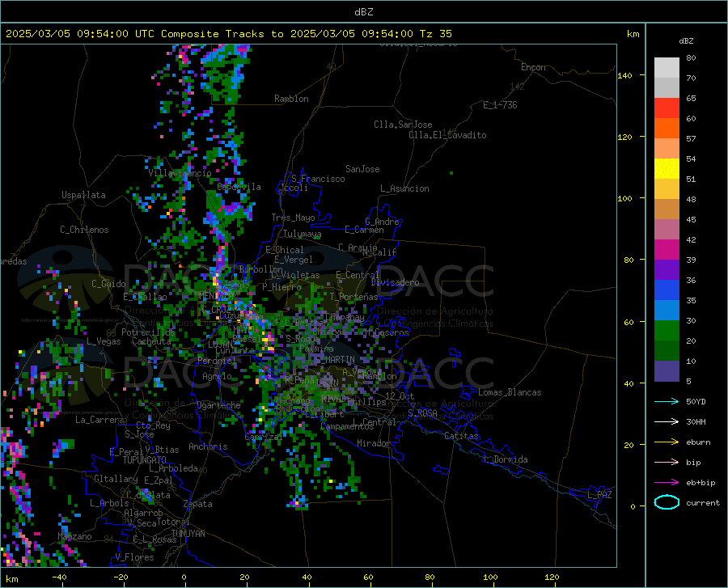The height and width of the screenshot is (588, 728).
Task: Click the 'Ugarteche' map label
Action: [218, 405]
